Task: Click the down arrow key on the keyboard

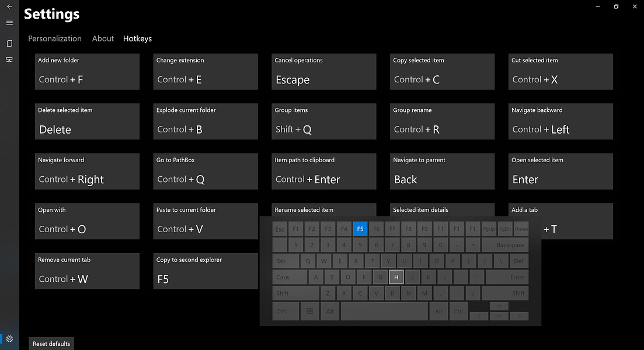Action: (x=499, y=316)
